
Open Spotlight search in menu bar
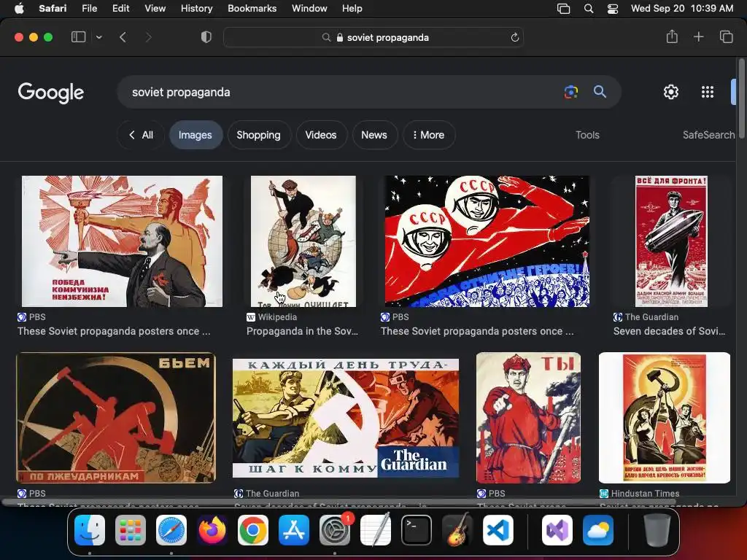[x=589, y=8]
